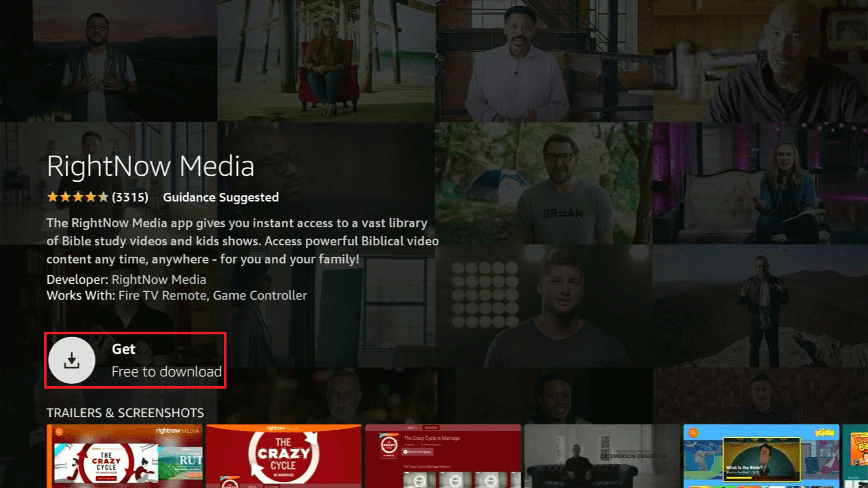This screenshot has width=868, height=488.
Task: Click the Works With Fire TV Remote line
Action: pyautogui.click(x=177, y=296)
